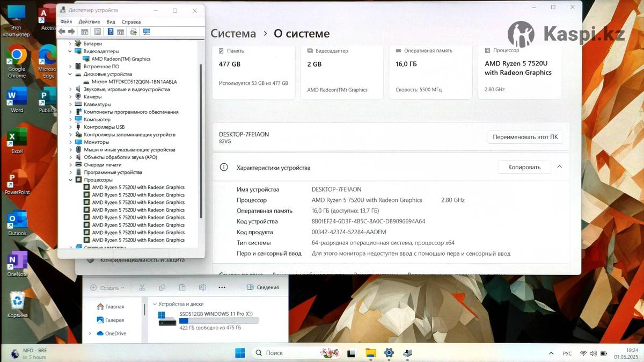Click the Переименовать этот ПК button
The height and width of the screenshot is (362, 644).
tap(525, 137)
